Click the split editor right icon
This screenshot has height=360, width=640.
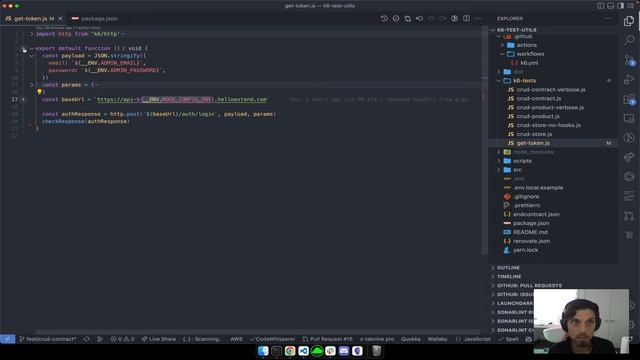pyautogui.click(x=466, y=18)
